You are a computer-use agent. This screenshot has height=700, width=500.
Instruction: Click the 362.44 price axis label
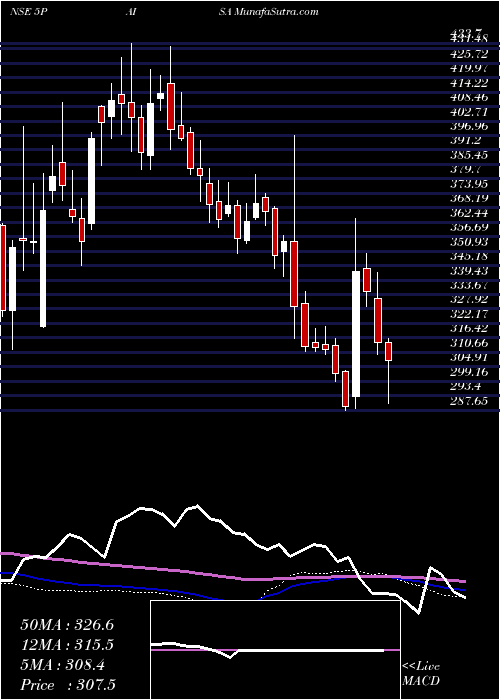469,212
